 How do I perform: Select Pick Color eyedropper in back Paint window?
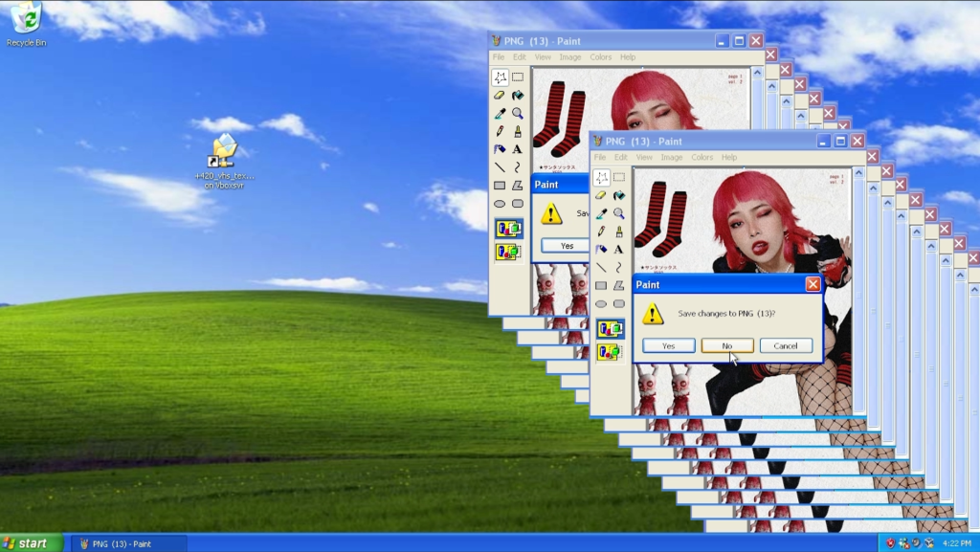tap(500, 114)
